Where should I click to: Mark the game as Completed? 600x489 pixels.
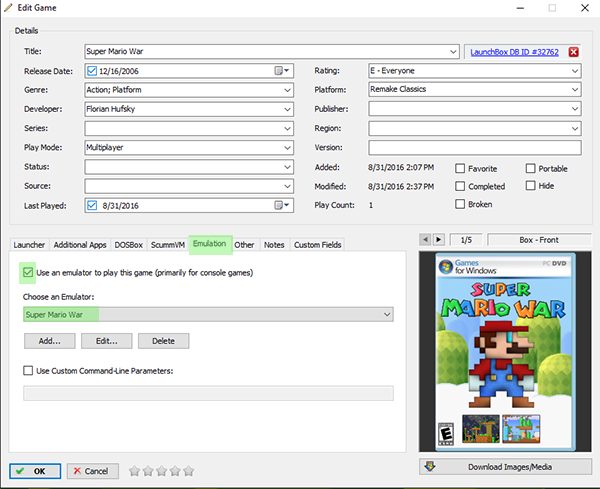(x=460, y=186)
